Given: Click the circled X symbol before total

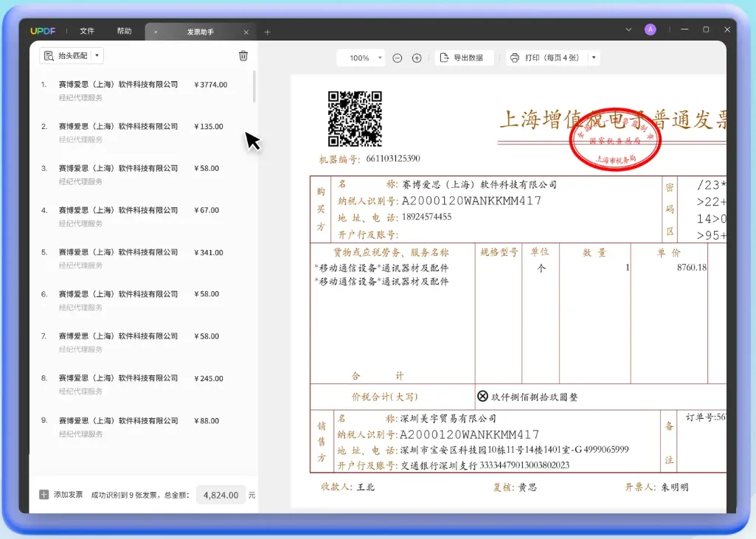Looking at the screenshot, I should click(x=482, y=396).
